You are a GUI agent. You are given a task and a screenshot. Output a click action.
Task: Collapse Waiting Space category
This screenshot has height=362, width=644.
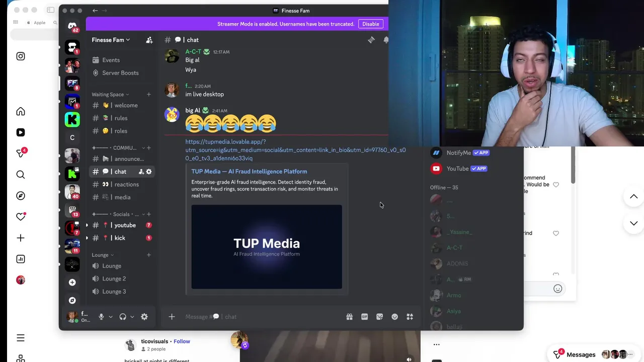tap(110, 95)
